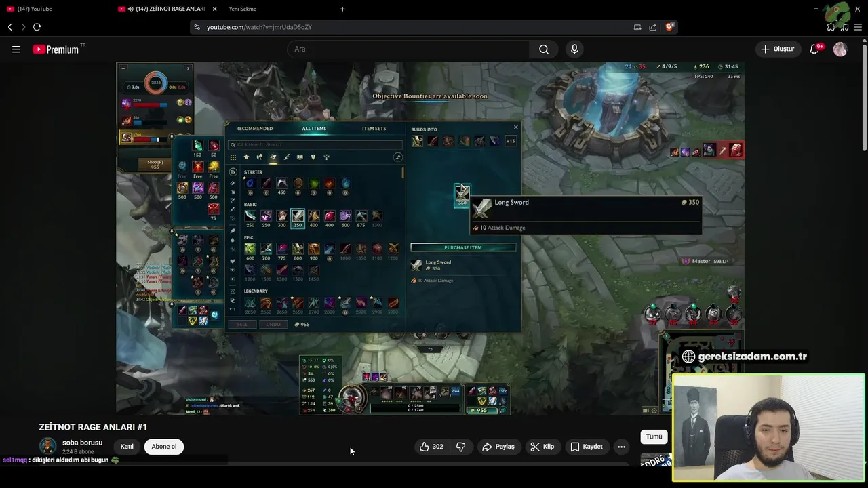Start voice search with the microphone icon
868x488 pixels.
574,49
